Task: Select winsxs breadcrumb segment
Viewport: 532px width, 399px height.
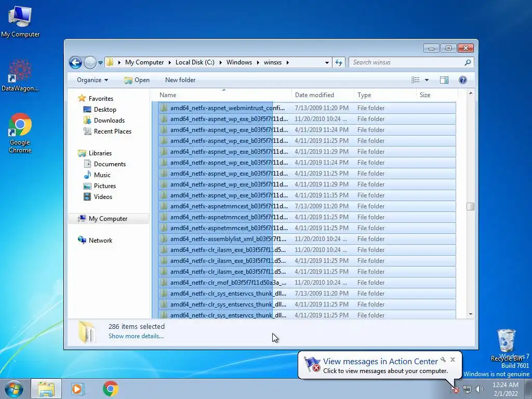Action: pyautogui.click(x=272, y=62)
